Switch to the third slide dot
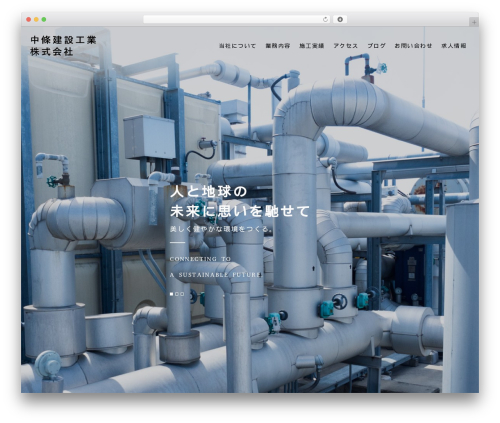Screen dimensions: 500x423 pyautogui.click(x=182, y=294)
